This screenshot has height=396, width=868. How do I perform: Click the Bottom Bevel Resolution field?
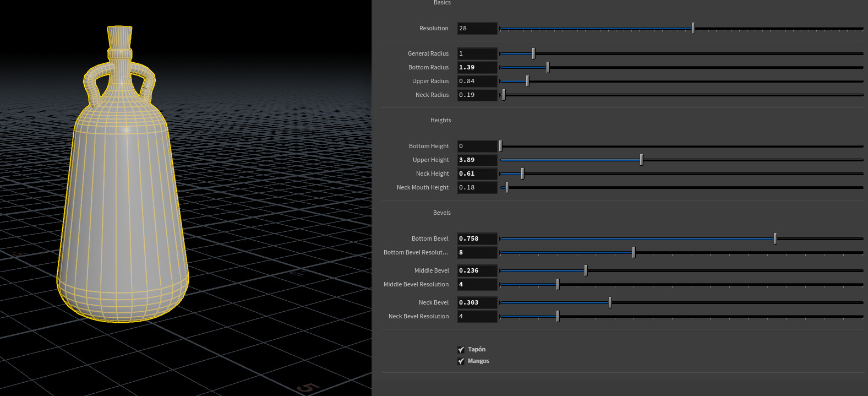(477, 252)
